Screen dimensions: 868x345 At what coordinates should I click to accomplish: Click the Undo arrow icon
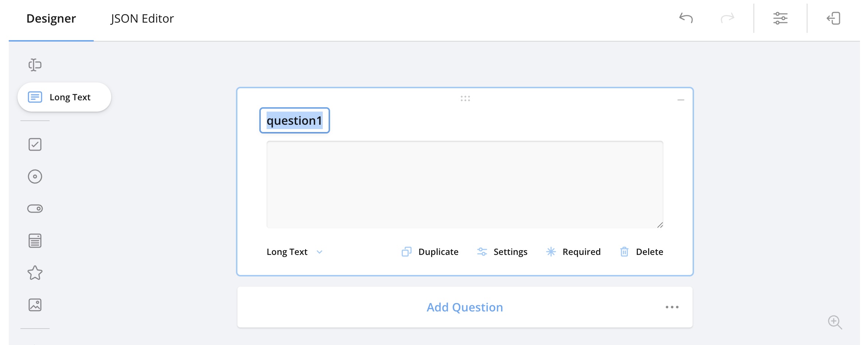click(686, 18)
